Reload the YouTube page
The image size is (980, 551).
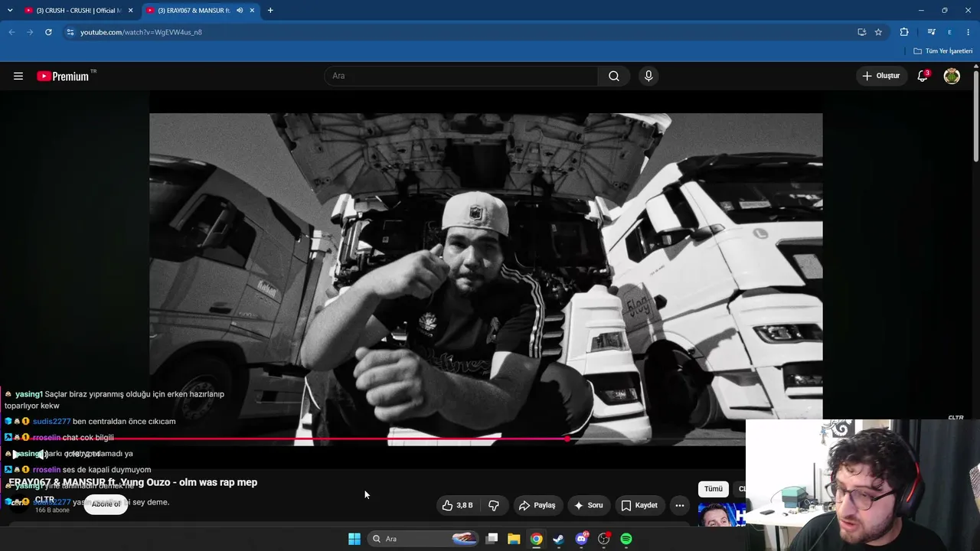point(48,32)
